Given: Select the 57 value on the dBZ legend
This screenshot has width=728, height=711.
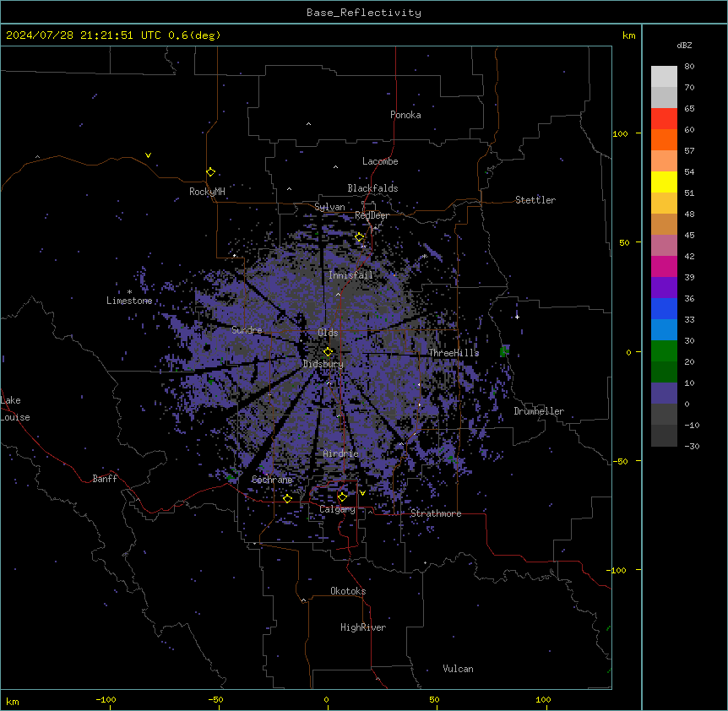Looking at the screenshot, I should (x=689, y=151).
